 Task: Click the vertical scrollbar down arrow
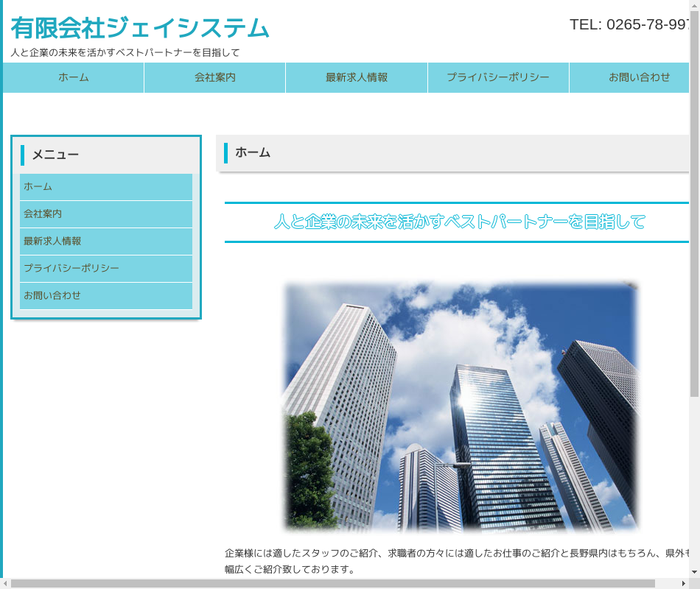point(694,572)
